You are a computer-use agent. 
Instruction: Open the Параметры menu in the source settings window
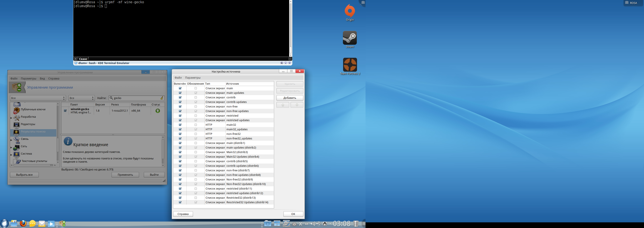pos(193,78)
